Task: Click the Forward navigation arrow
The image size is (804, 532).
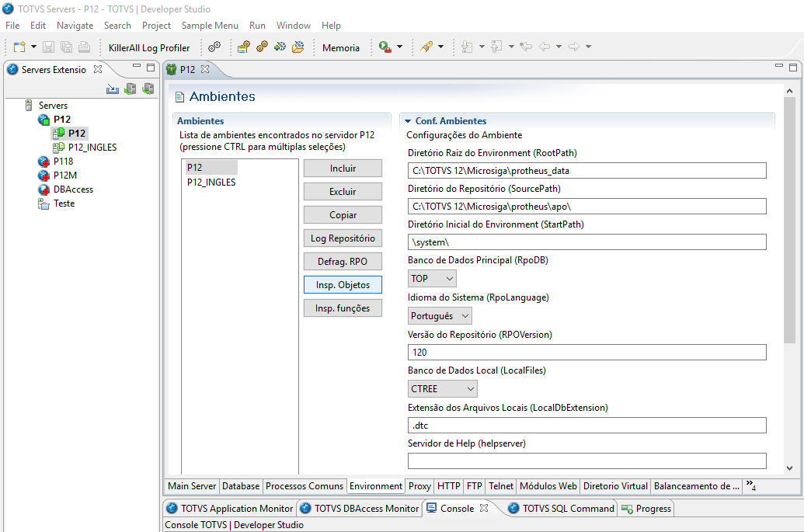Action: tap(574, 47)
